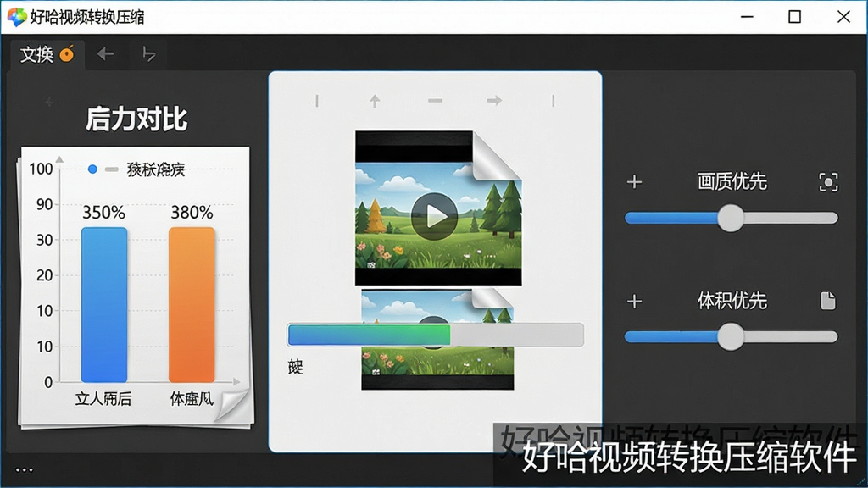Click the plus icon beside 体积优先
The image size is (868, 488).
tap(634, 301)
